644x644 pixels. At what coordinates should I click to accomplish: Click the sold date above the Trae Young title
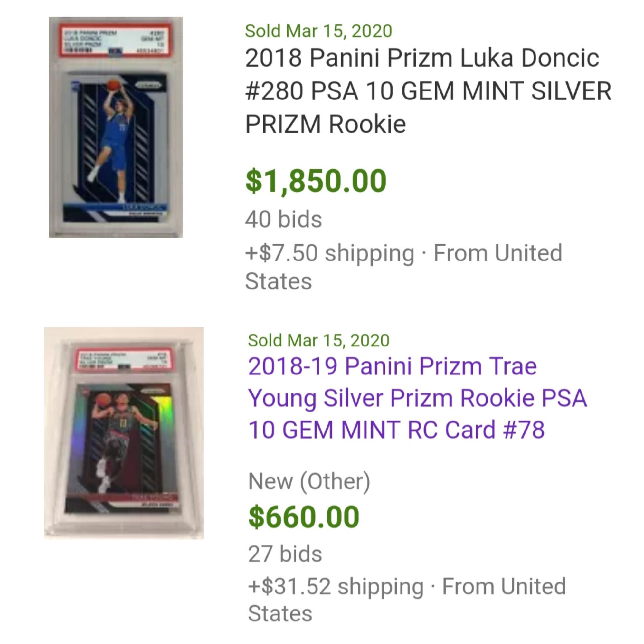tap(318, 340)
